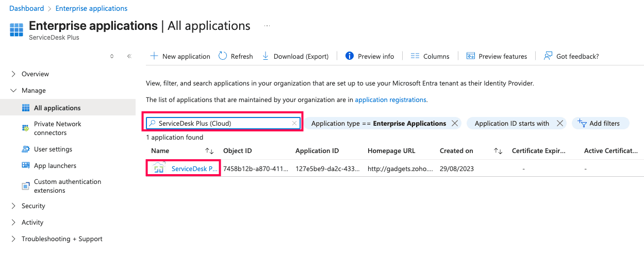Select App launchers menu item

click(x=55, y=165)
